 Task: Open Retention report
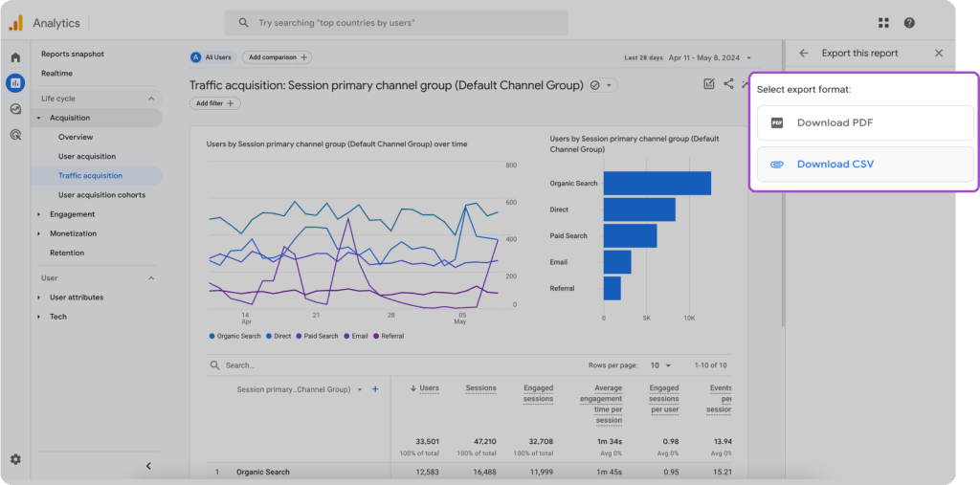[67, 254]
